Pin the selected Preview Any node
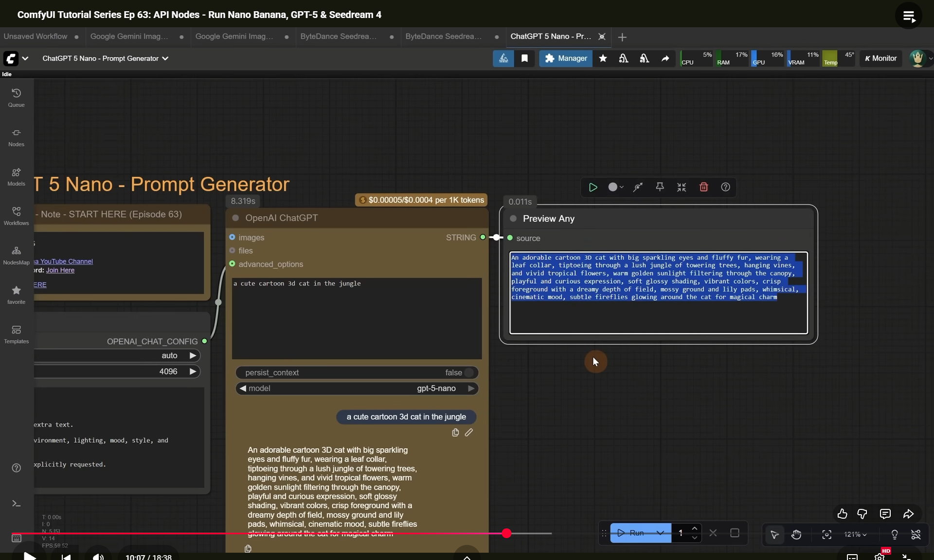 click(660, 187)
